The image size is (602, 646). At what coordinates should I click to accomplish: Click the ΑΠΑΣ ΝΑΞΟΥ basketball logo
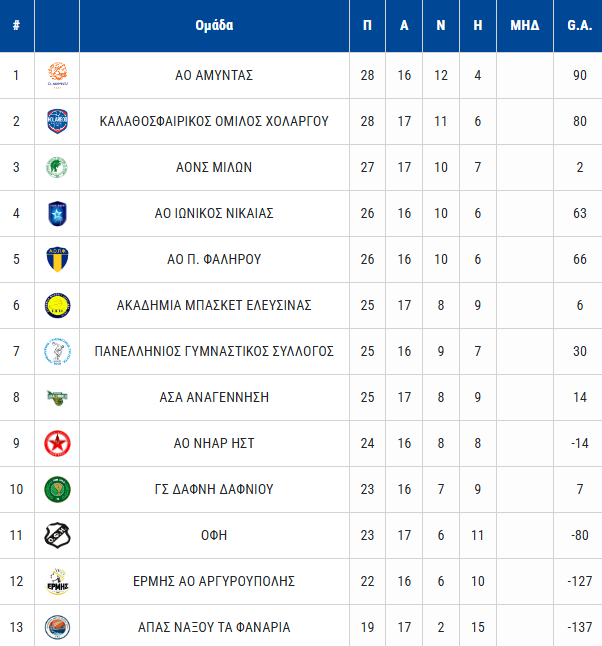(x=57, y=627)
